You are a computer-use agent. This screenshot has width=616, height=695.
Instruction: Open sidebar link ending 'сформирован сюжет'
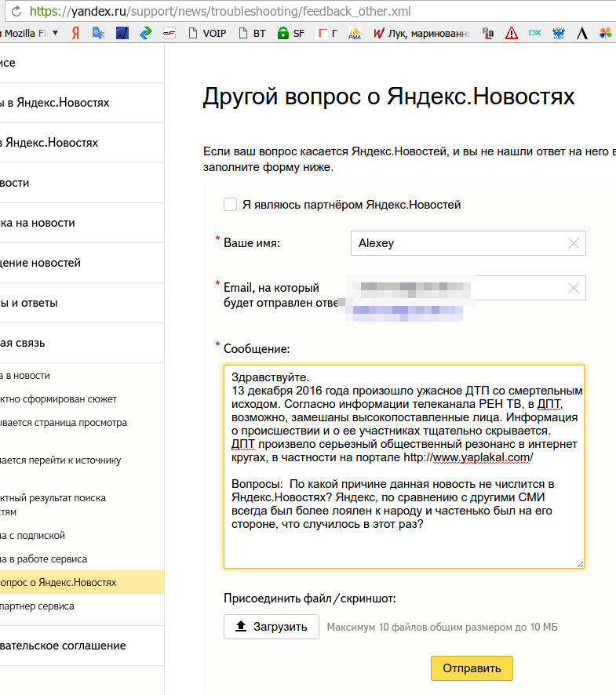tap(58, 399)
